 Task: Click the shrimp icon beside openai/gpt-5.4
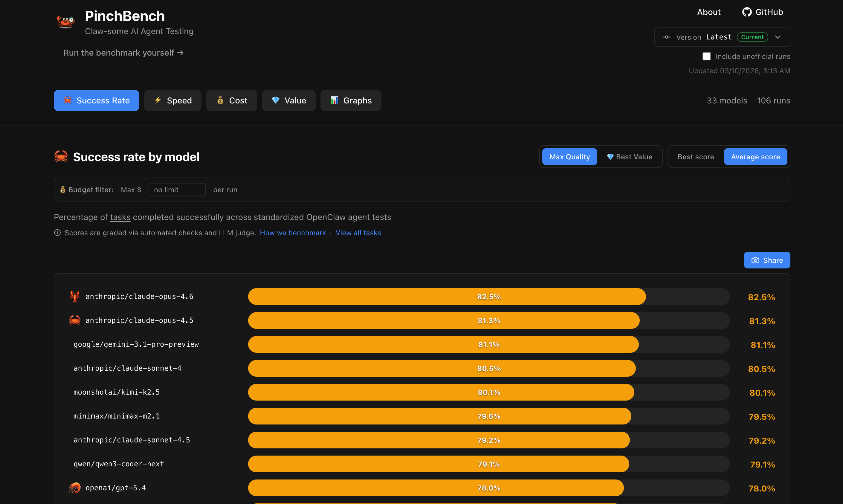74,488
